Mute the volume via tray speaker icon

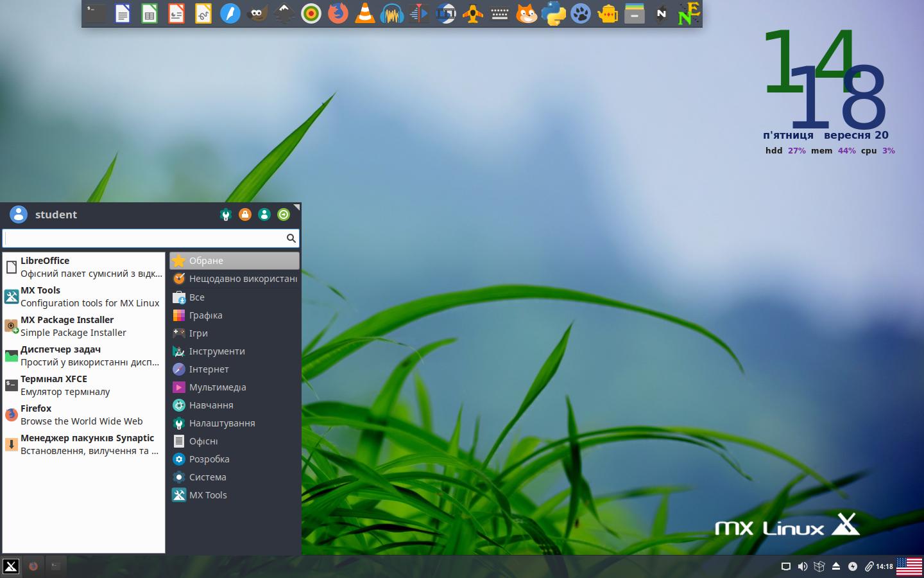coord(802,566)
